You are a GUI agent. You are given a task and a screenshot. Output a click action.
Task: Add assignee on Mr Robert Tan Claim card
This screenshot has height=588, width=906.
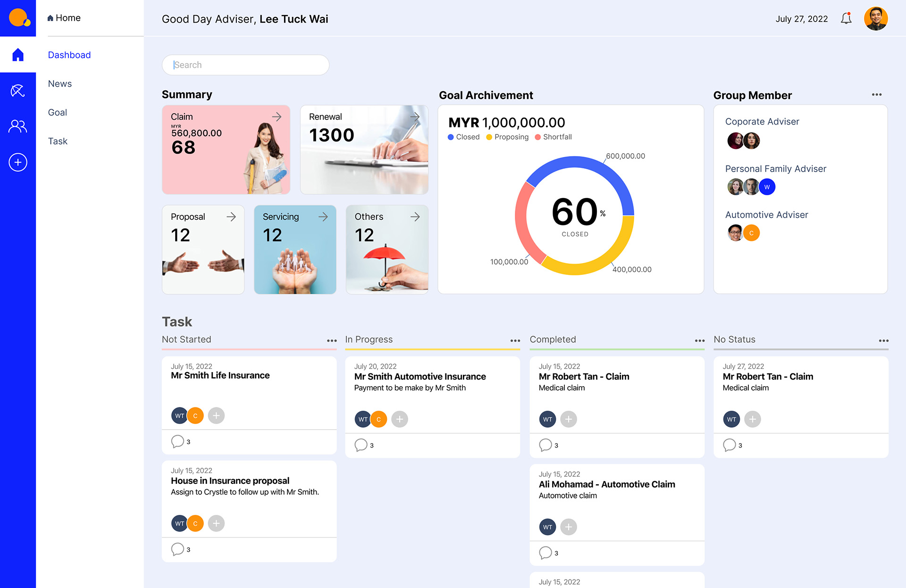click(x=569, y=419)
